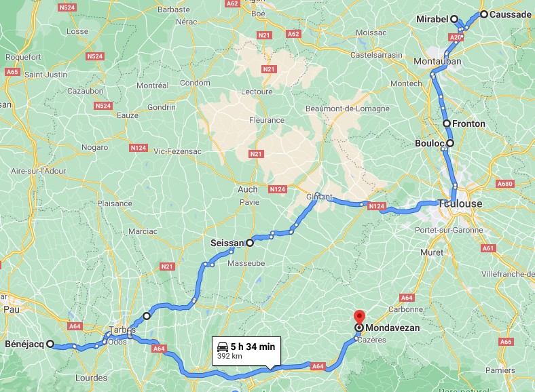Click the Pau city label
Image resolution: width=535 pixels, height=392 pixels.
click(12, 309)
